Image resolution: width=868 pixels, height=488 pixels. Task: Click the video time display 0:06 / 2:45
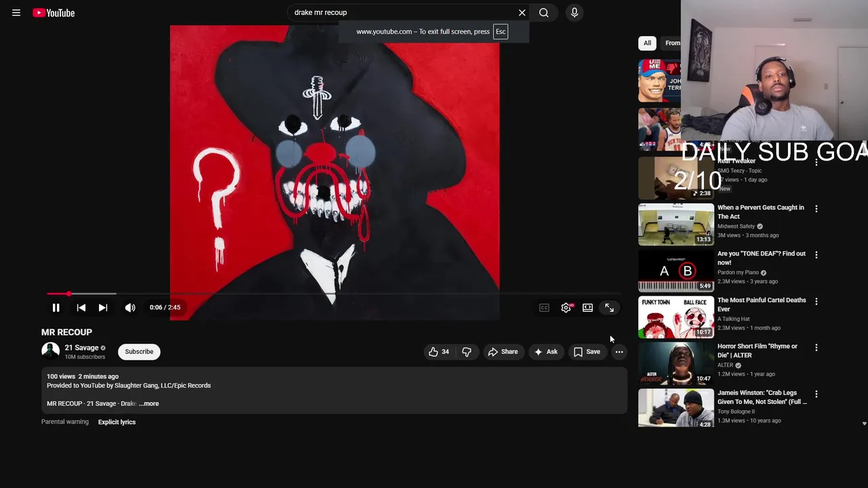tap(165, 308)
